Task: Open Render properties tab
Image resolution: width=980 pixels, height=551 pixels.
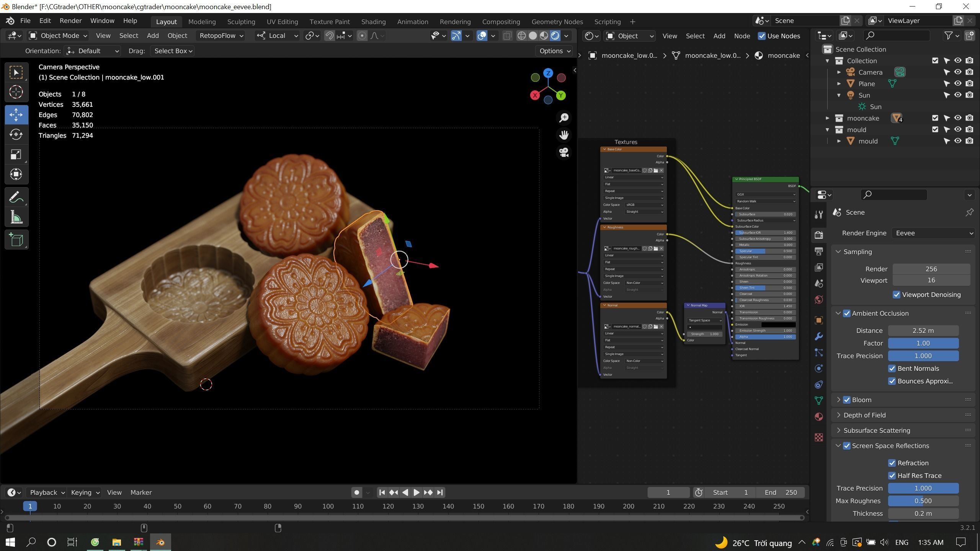Action: click(819, 235)
